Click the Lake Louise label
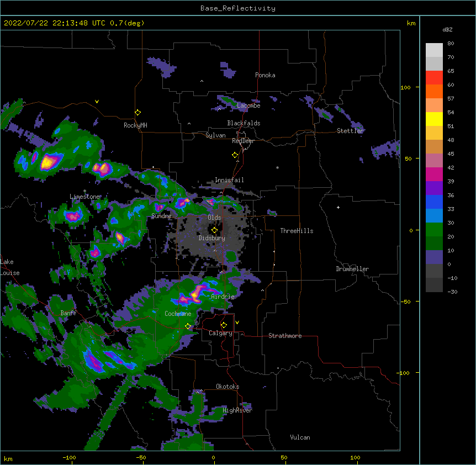This screenshot has height=465, width=476. click(x=10, y=267)
